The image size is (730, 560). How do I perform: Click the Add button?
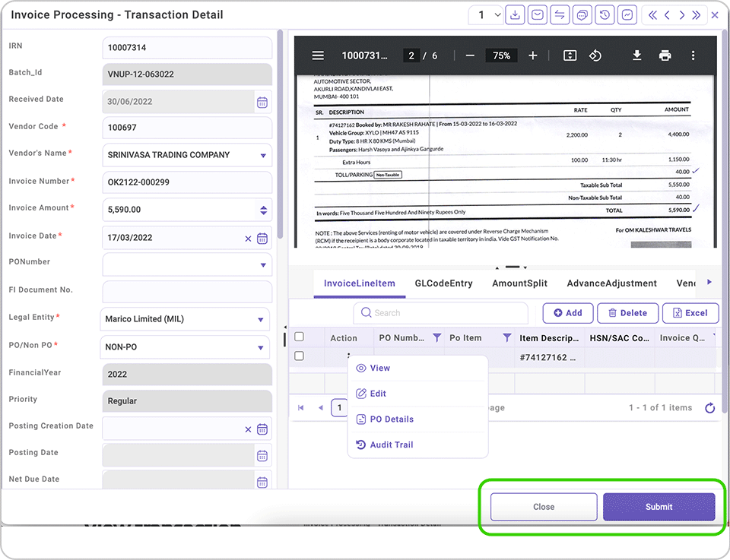tap(568, 313)
